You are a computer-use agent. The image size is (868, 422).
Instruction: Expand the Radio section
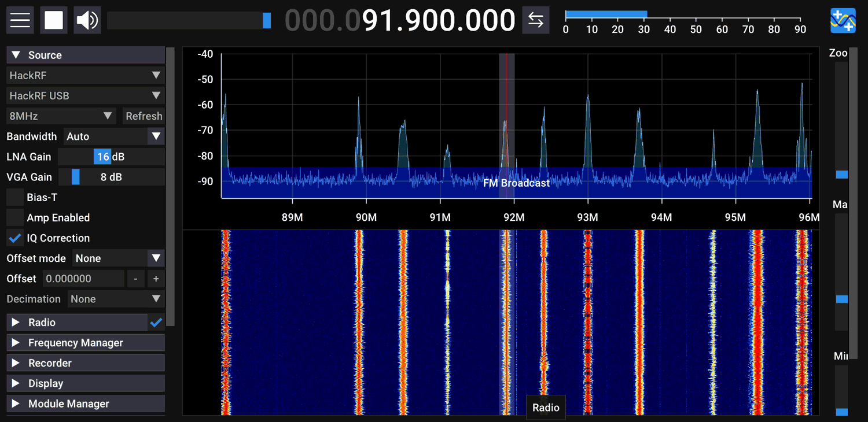coord(77,323)
